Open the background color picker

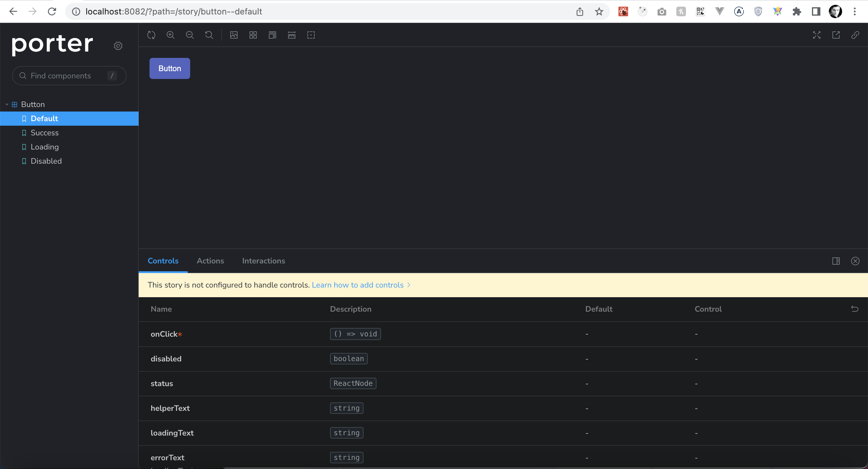click(x=234, y=35)
